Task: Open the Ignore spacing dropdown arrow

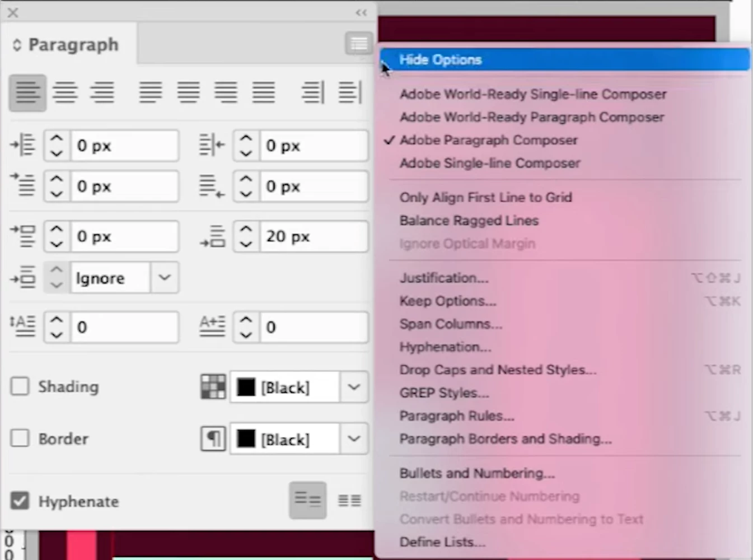Action: 165,277
